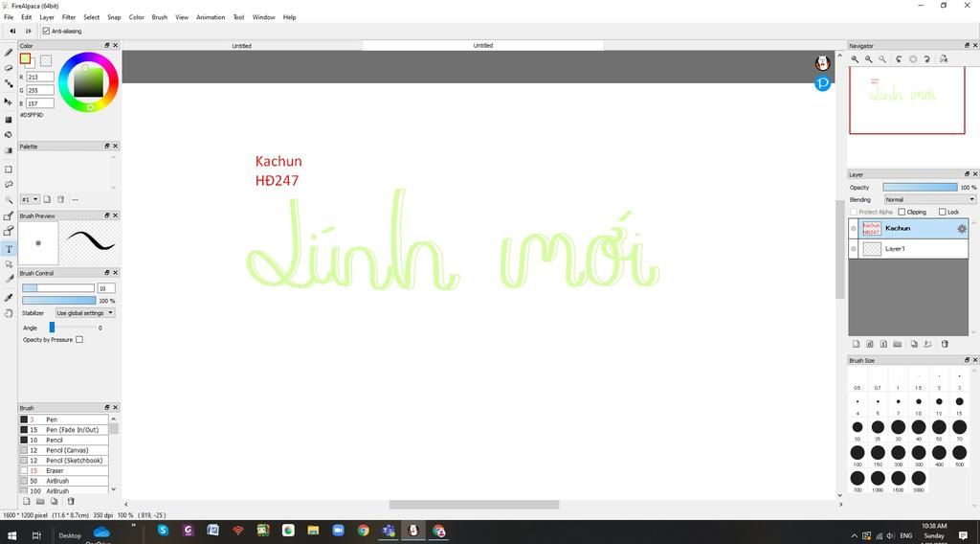The image size is (980, 544).
Task: Select the Select Pen tool
Action: tap(9, 216)
